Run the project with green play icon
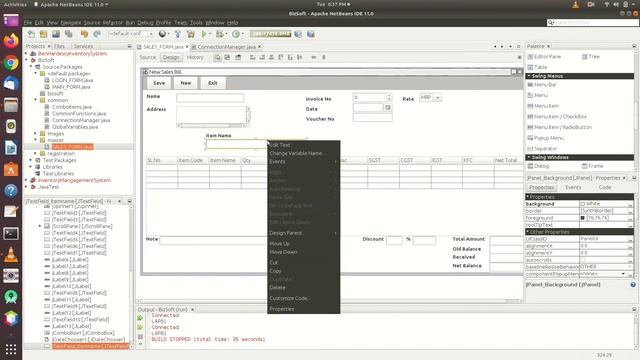The height and width of the screenshot is (360, 640). (204, 34)
